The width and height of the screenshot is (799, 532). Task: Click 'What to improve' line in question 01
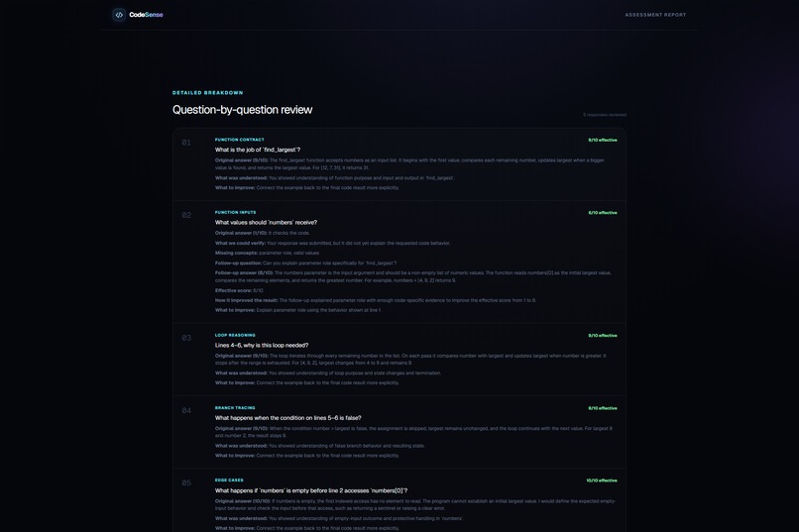[306, 188]
